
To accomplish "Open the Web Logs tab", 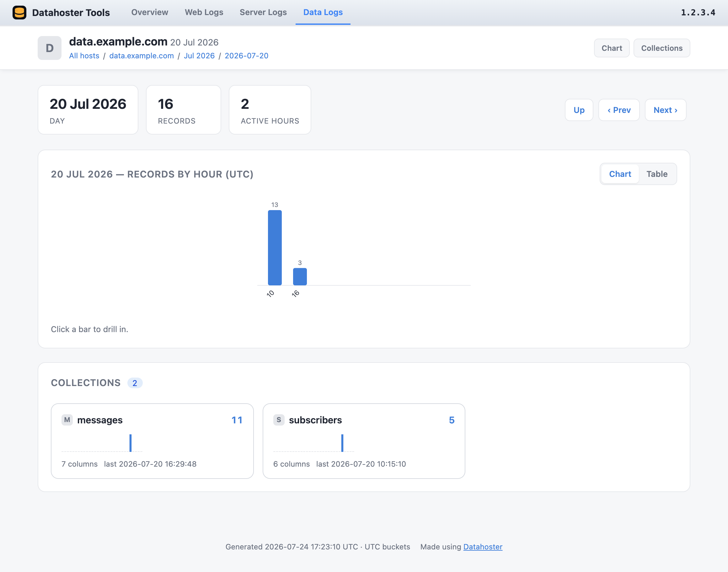I will point(204,13).
